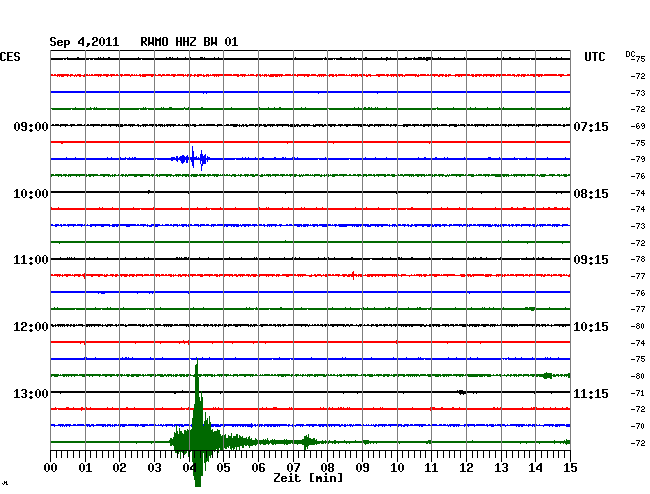This screenshot has height=494, width=650.
Task: Click the date label 'Sep 4,2011'
Action: pyautogui.click(x=84, y=42)
